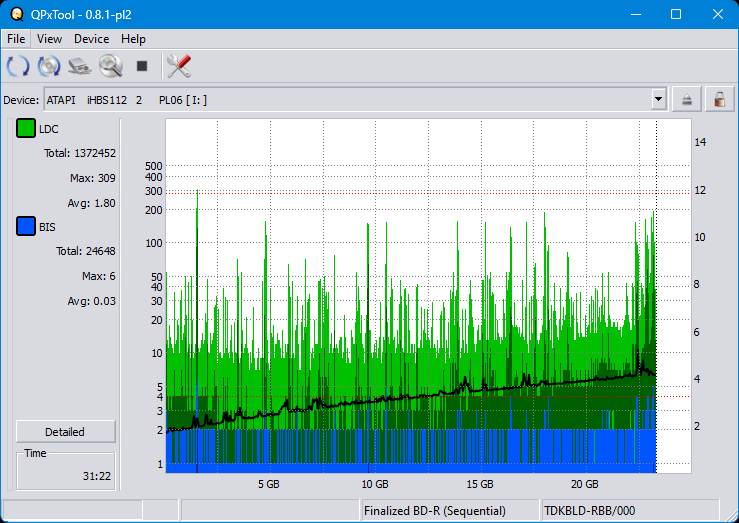Click the 20 GB axis label

(x=585, y=484)
